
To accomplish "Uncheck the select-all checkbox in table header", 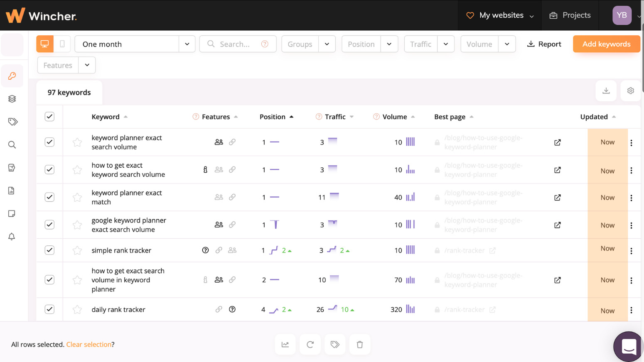I will (49, 117).
